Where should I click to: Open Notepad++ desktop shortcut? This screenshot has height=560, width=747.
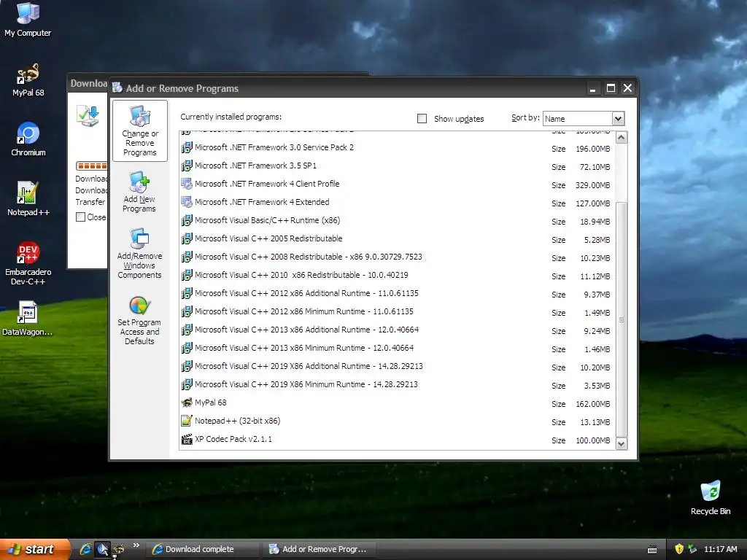coord(28,199)
